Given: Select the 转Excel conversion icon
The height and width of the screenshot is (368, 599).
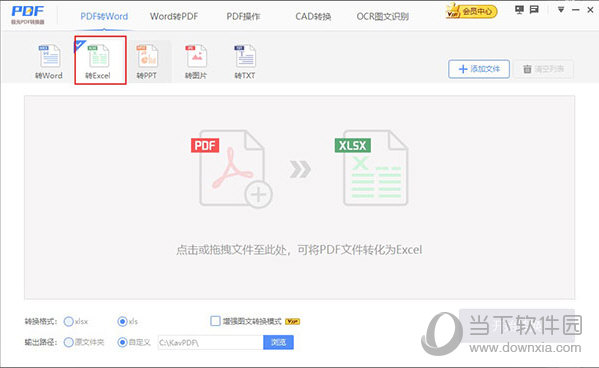Looking at the screenshot, I should pyautogui.click(x=99, y=61).
